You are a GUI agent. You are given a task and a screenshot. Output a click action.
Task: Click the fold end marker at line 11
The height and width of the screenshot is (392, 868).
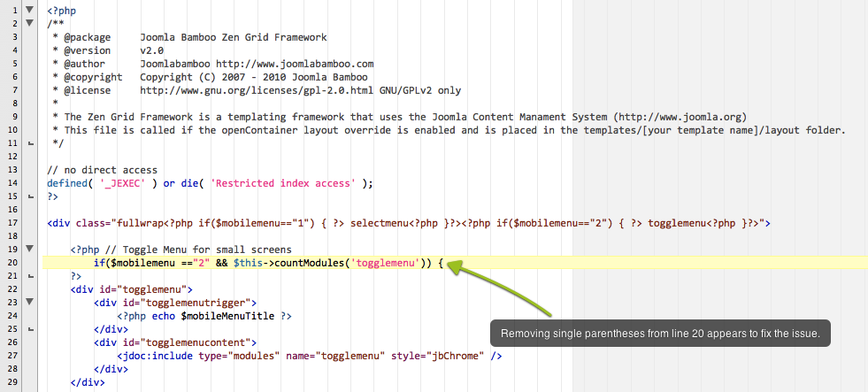(x=30, y=144)
